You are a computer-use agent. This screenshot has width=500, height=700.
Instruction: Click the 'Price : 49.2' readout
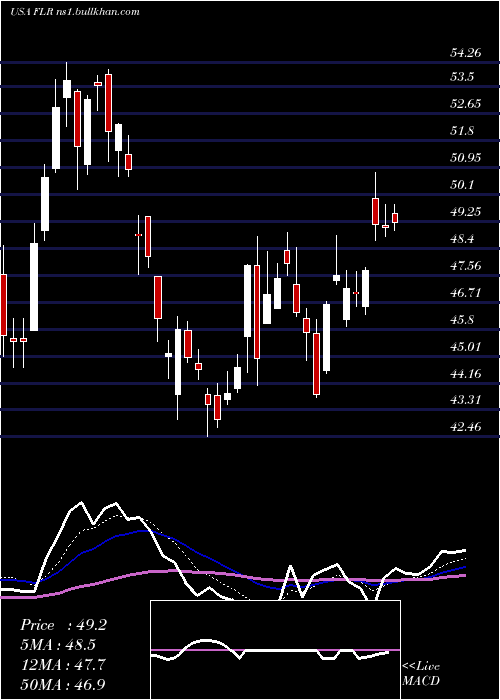tap(63, 625)
